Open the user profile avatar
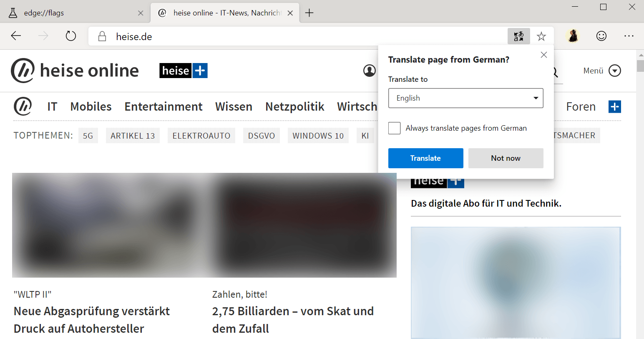The width and height of the screenshot is (644, 339). [573, 36]
